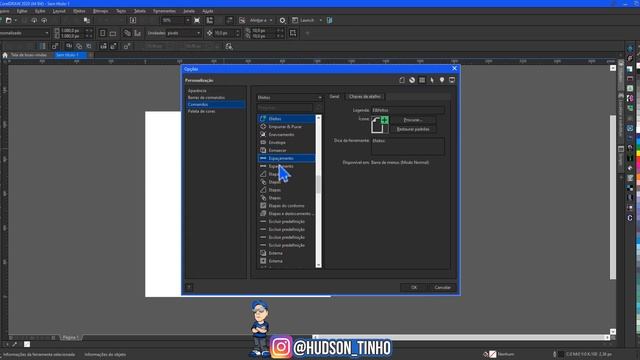The width and height of the screenshot is (640, 360).
Task: Open the Bitmaps menu
Action: [100, 11]
